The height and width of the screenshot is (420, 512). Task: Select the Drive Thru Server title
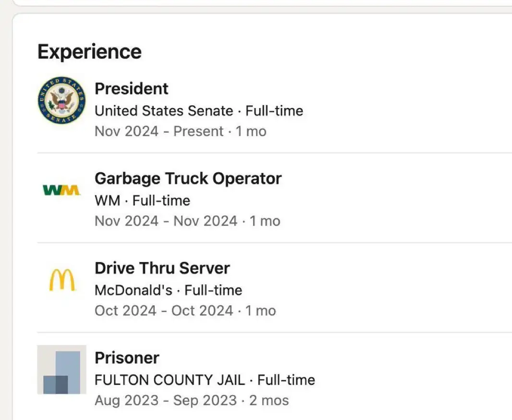click(x=162, y=268)
